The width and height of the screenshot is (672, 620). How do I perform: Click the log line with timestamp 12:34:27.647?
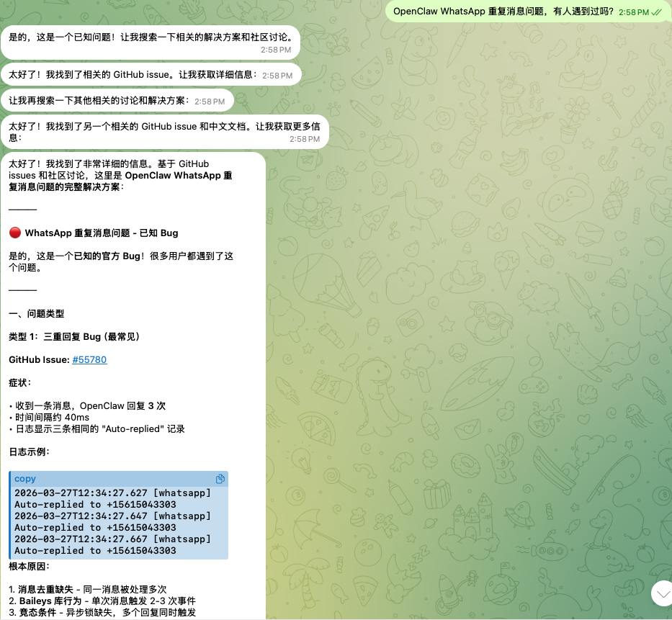(x=112, y=516)
